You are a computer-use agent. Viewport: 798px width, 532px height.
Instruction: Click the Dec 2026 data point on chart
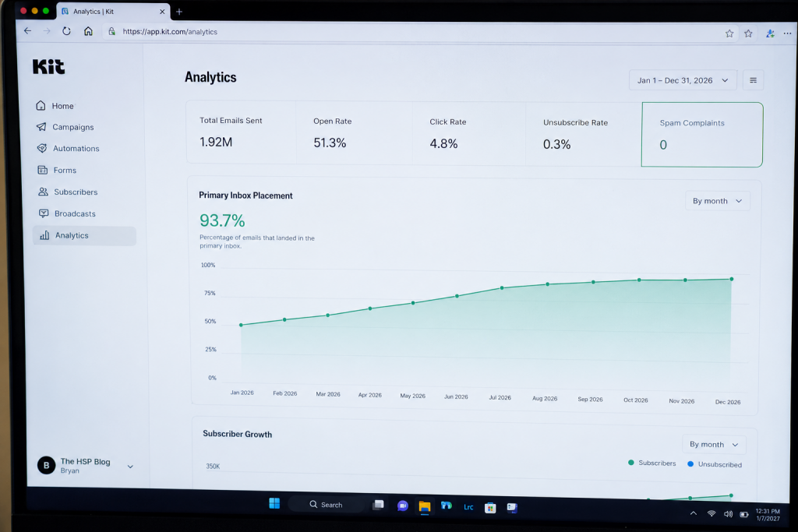point(731,279)
